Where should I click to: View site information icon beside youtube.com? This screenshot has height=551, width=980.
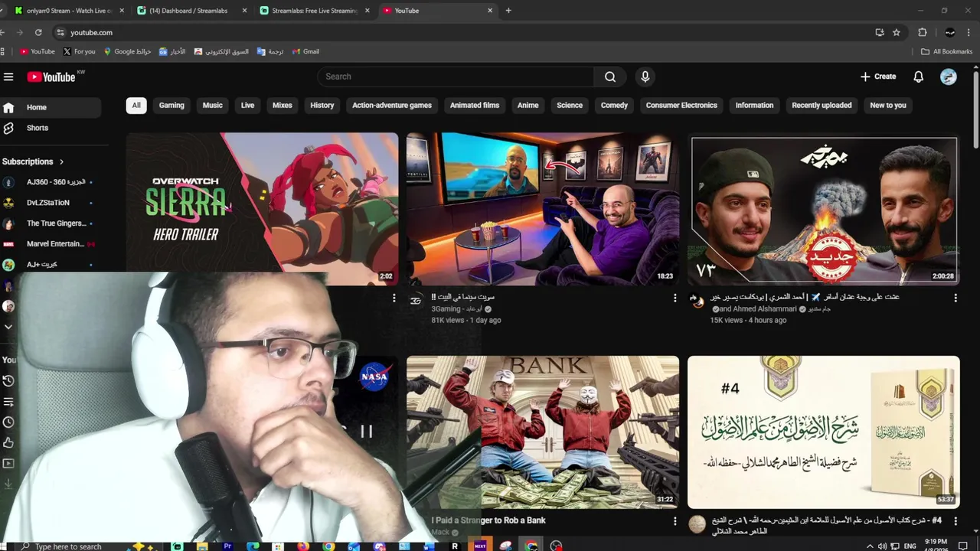point(60,32)
